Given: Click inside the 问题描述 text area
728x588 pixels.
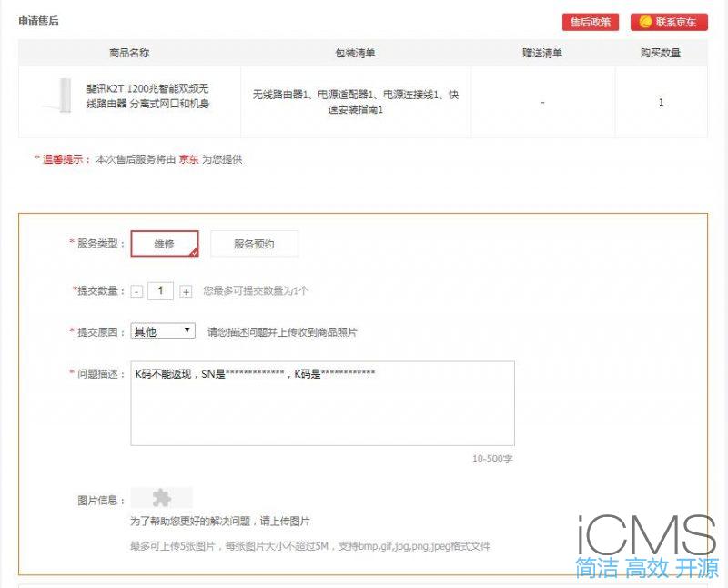Looking at the screenshot, I should pyautogui.click(x=323, y=403).
